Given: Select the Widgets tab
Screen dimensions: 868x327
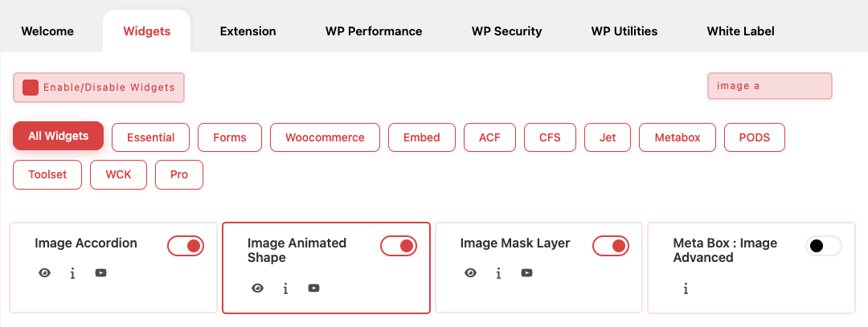Looking at the screenshot, I should [x=147, y=31].
